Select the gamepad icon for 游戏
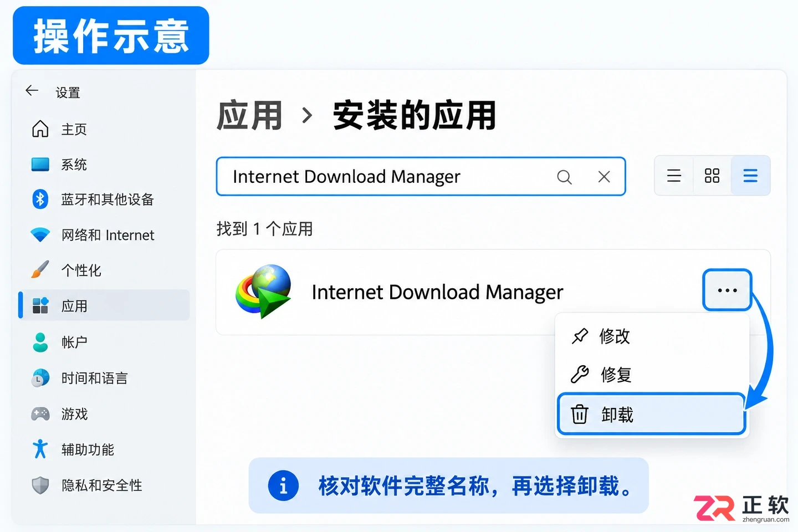 coord(40,413)
